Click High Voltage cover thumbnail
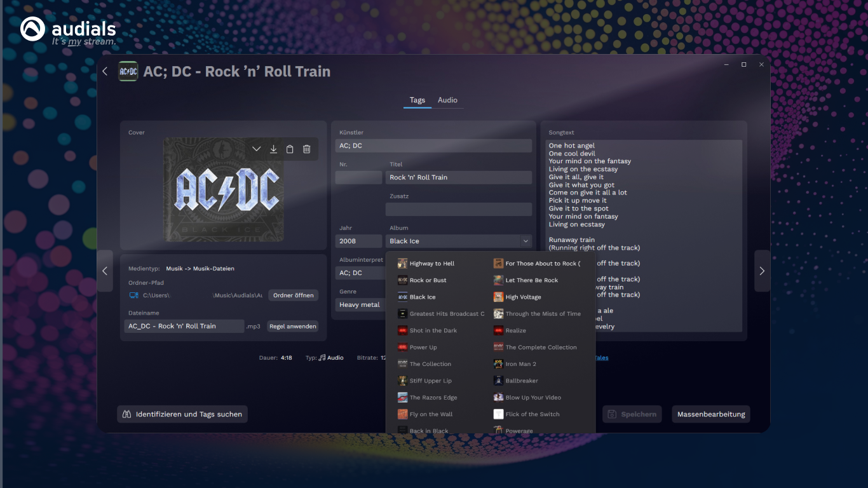Image resolution: width=868 pixels, height=488 pixels. pyautogui.click(x=499, y=297)
